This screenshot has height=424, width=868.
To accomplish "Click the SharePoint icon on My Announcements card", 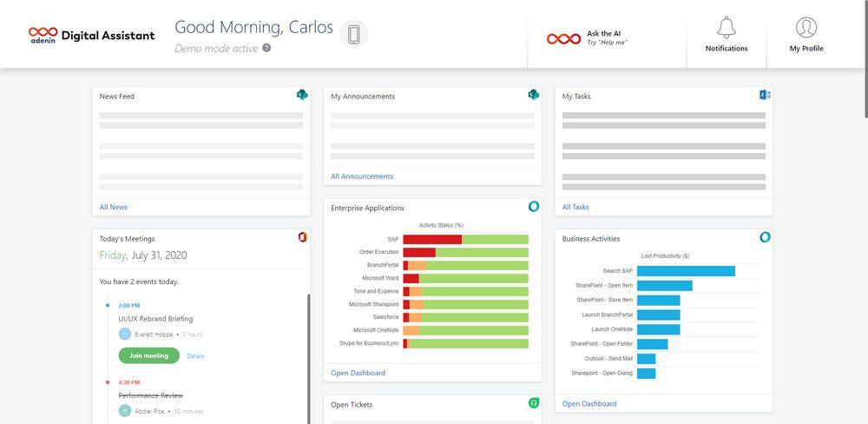I will pos(533,95).
